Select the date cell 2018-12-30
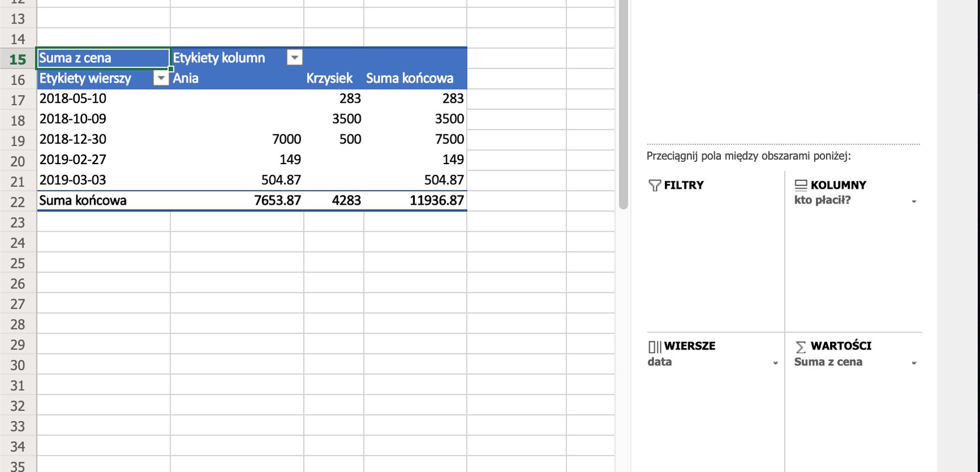This screenshot has width=980, height=472. tap(103, 140)
